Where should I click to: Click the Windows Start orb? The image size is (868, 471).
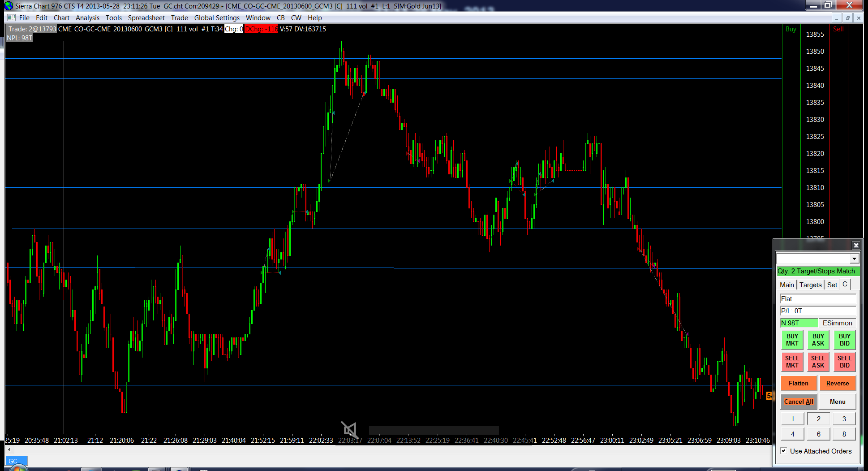(18, 469)
